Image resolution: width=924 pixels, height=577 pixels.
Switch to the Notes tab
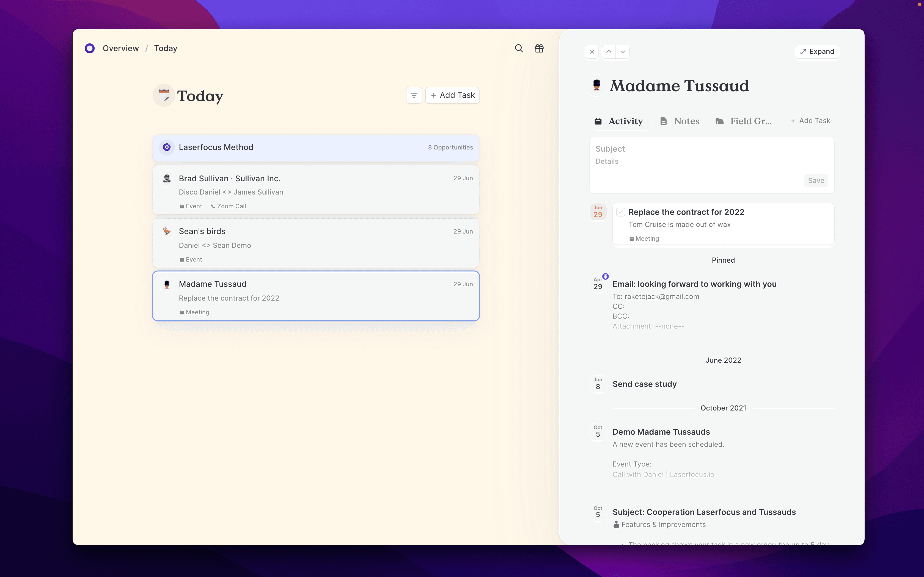click(680, 121)
